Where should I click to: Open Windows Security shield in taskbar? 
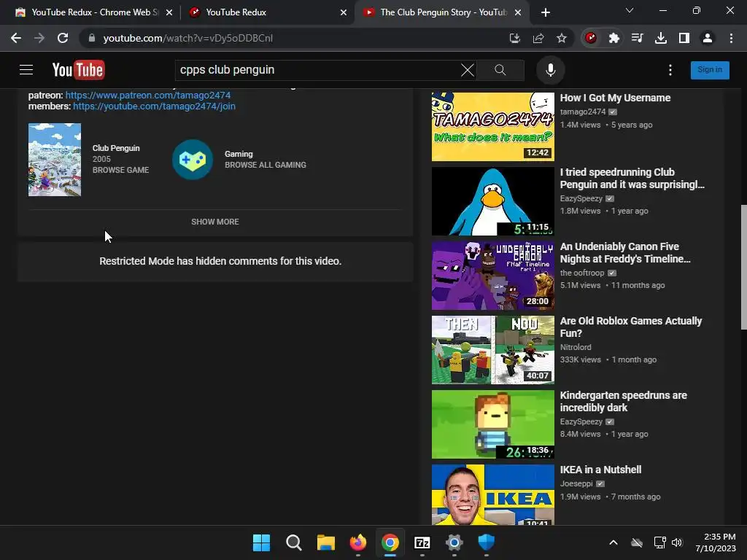coord(487,542)
